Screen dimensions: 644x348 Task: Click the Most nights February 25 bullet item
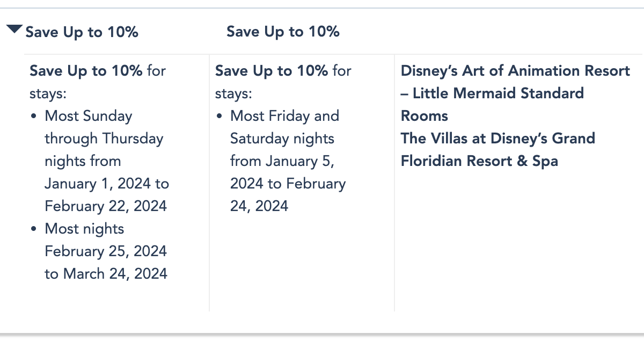pos(106,251)
